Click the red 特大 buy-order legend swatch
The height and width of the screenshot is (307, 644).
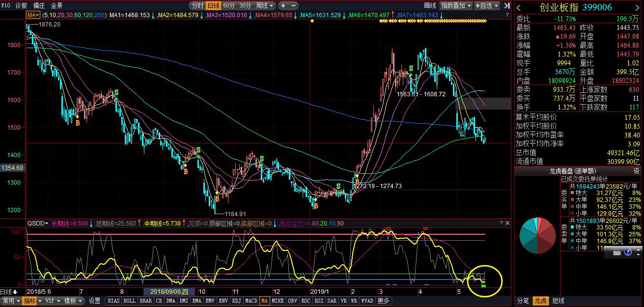572,193
